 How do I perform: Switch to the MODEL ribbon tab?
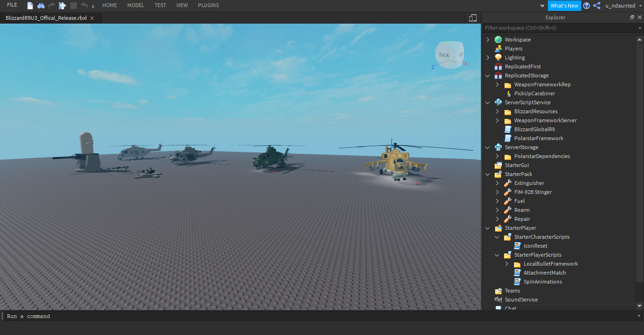(x=136, y=5)
